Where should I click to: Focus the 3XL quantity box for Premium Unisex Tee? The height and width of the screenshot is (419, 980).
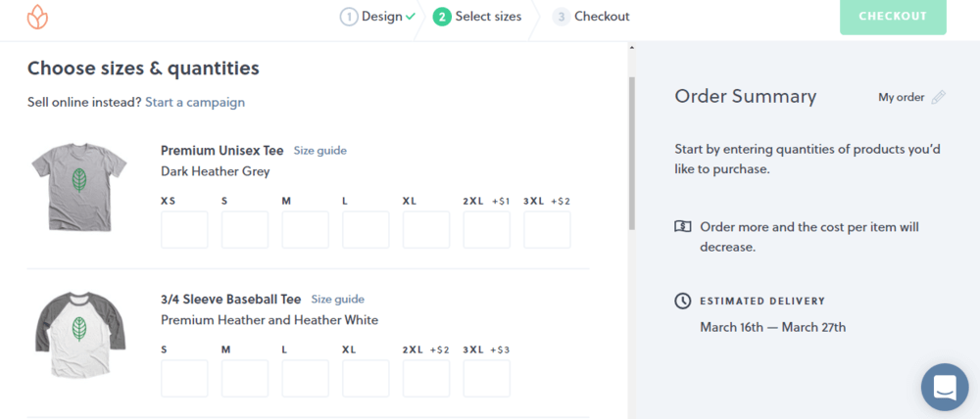click(547, 230)
